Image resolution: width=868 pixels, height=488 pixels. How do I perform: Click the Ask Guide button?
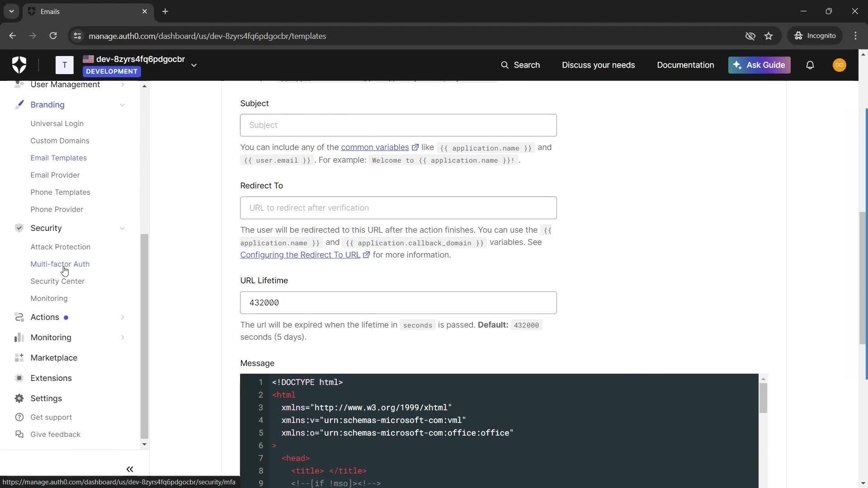coord(759,65)
